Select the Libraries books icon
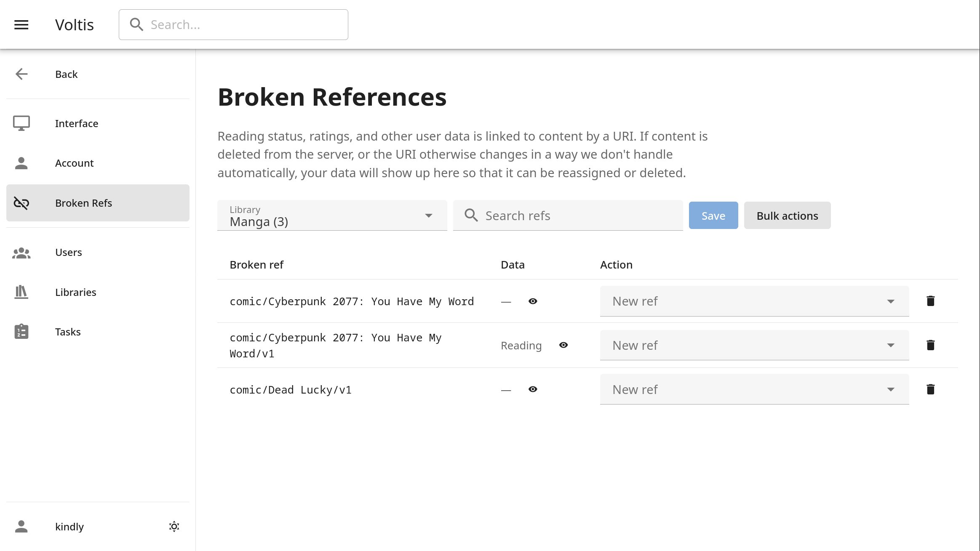Image resolution: width=980 pixels, height=551 pixels. pyautogui.click(x=21, y=292)
